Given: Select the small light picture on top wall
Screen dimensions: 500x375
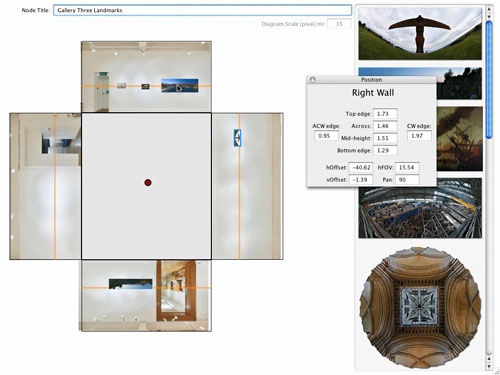Looking at the screenshot, I should click(x=121, y=86).
